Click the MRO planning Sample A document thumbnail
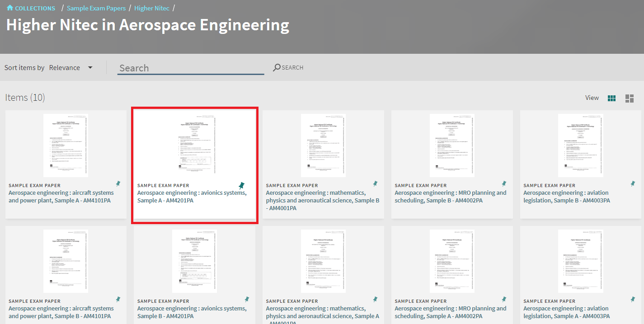This screenshot has height=324, width=644. (x=452, y=261)
